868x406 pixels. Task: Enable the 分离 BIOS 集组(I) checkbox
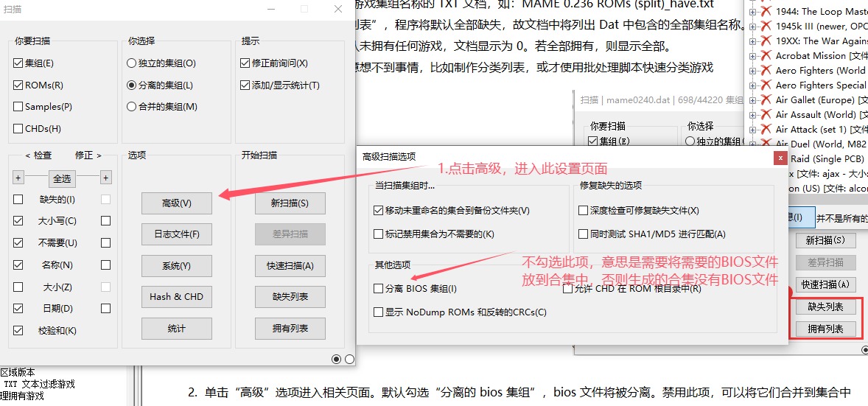[x=379, y=289]
